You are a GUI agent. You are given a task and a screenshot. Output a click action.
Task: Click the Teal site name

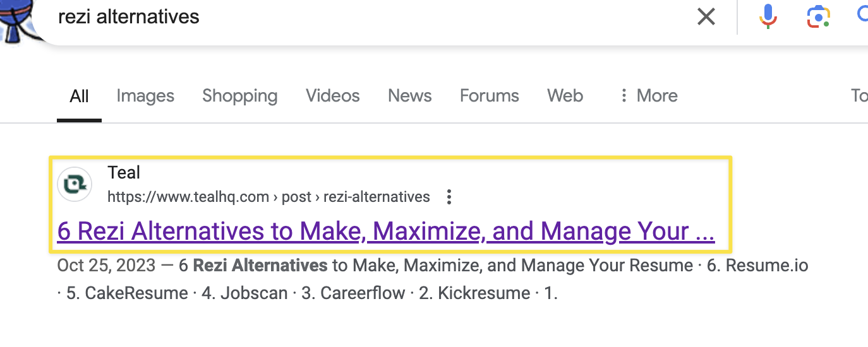pyautogui.click(x=124, y=172)
